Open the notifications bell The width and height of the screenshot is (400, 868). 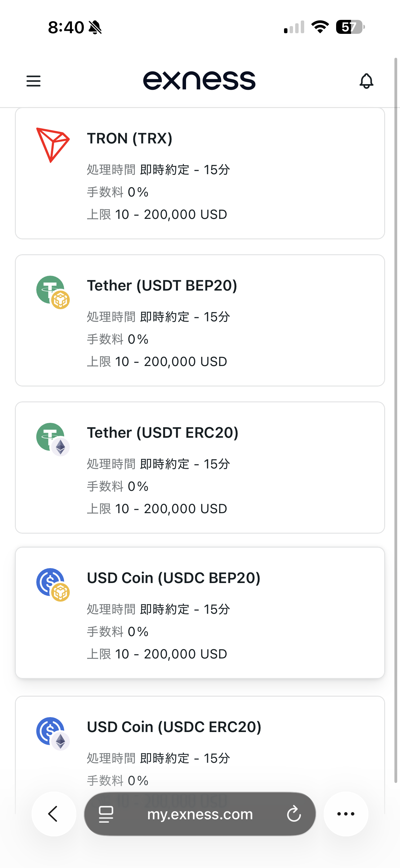(366, 81)
